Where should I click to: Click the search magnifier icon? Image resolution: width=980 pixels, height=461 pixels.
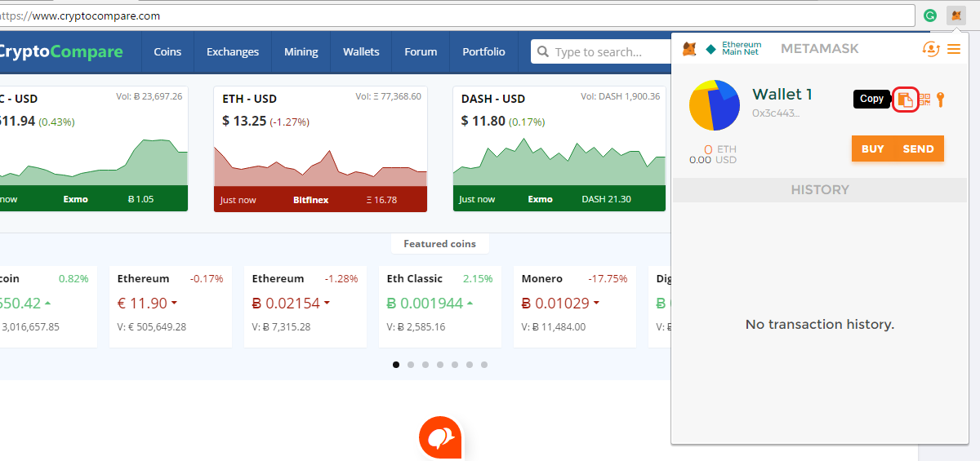click(543, 52)
